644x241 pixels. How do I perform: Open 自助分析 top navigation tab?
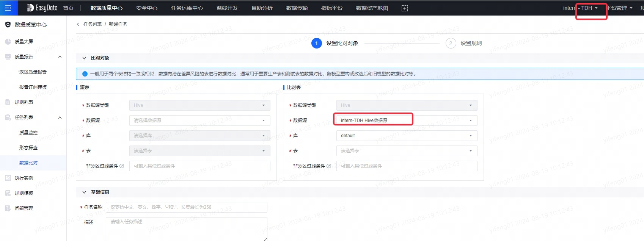(x=262, y=8)
